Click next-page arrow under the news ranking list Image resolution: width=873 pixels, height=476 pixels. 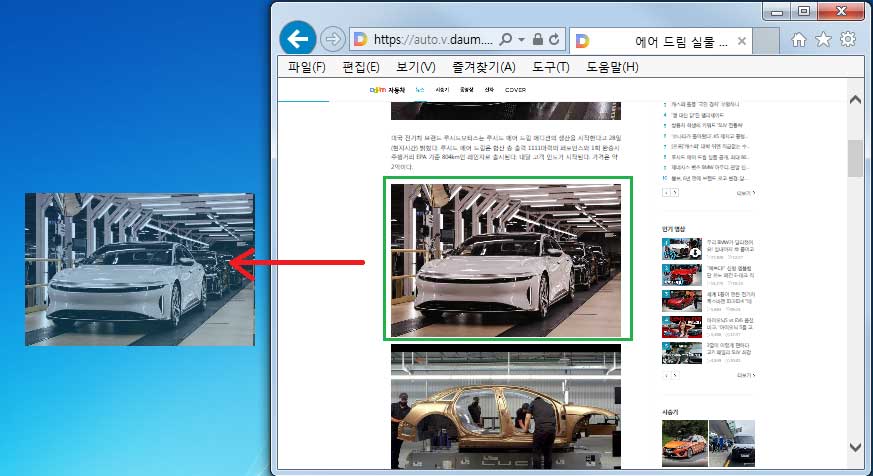pos(675,193)
